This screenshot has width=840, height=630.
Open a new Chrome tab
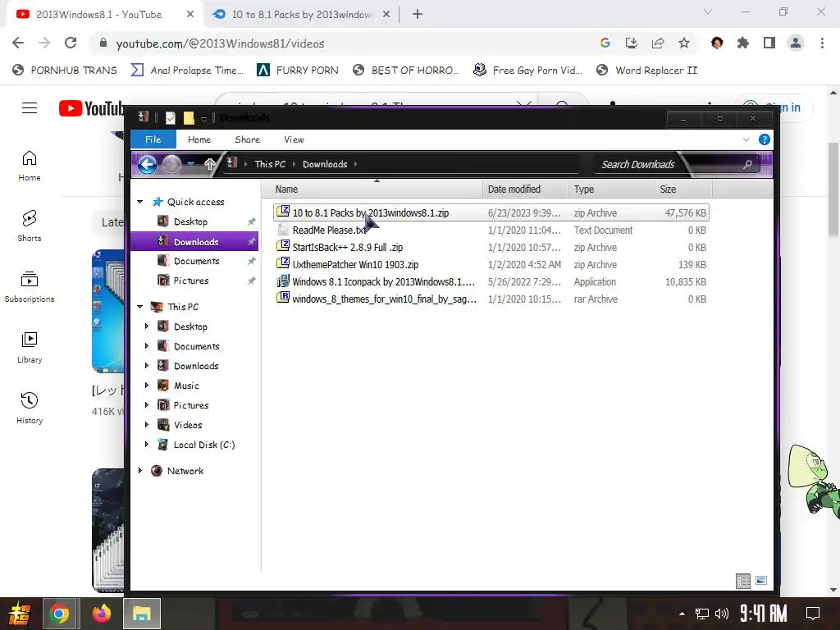pos(418,15)
